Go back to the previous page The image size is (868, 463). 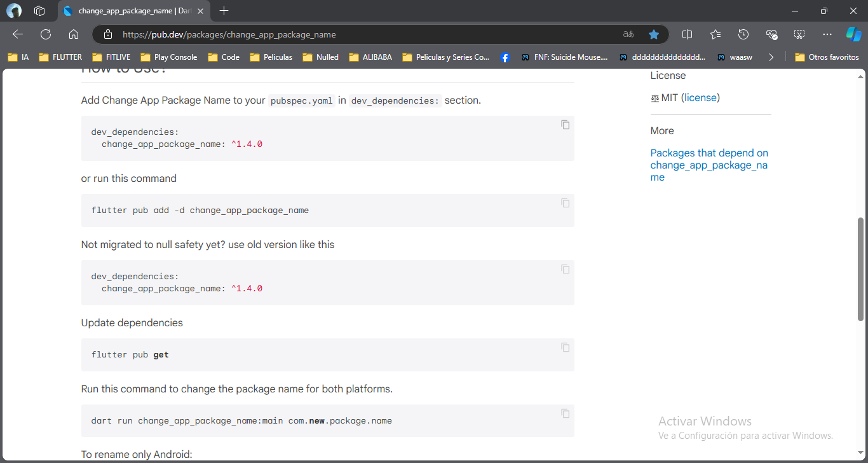click(x=18, y=34)
